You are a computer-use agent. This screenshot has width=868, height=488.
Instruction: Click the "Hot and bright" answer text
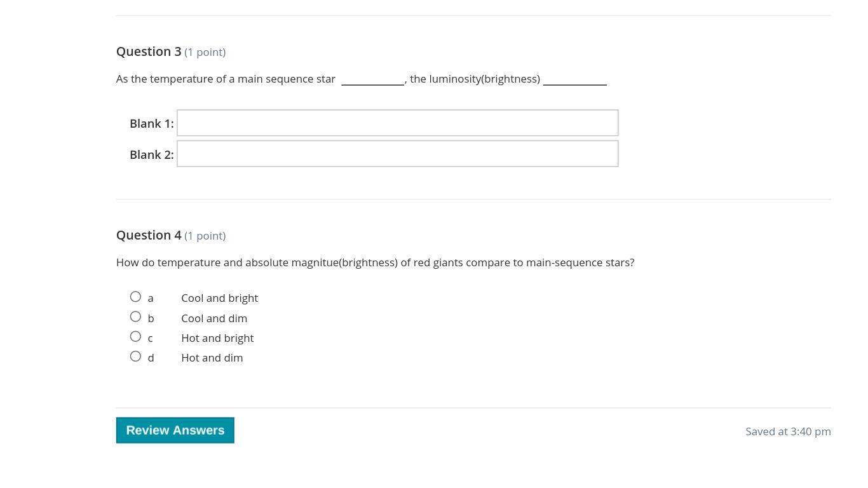[217, 338]
